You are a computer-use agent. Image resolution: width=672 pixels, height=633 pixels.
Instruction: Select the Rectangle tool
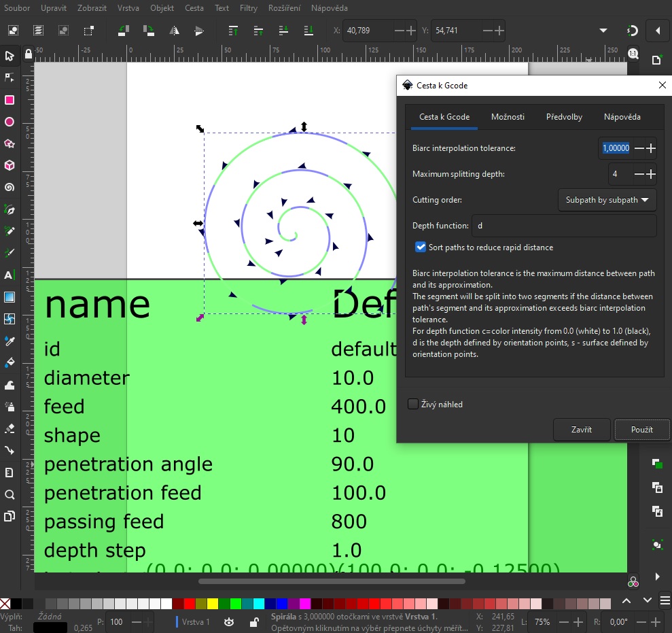tap(10, 100)
